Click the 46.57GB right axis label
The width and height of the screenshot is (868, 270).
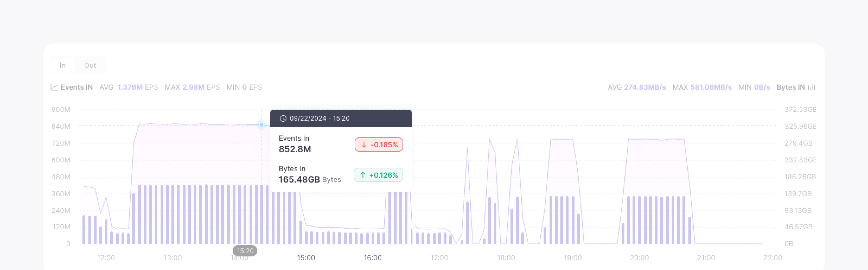[799, 227]
